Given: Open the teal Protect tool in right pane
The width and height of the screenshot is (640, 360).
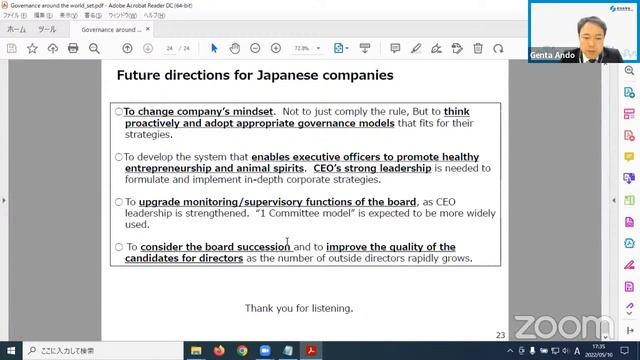Looking at the screenshot, I should pyautogui.click(x=629, y=243).
